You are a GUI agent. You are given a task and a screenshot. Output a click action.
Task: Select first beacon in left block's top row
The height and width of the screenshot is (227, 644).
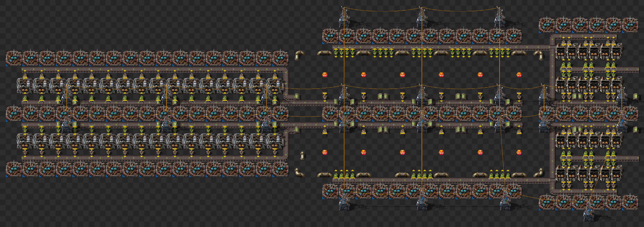click(x=14, y=58)
